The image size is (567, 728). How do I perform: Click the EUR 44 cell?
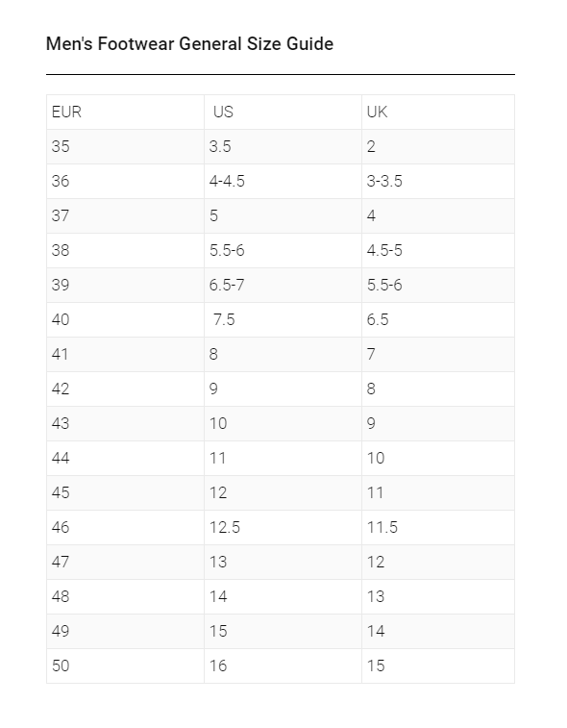coord(125,459)
